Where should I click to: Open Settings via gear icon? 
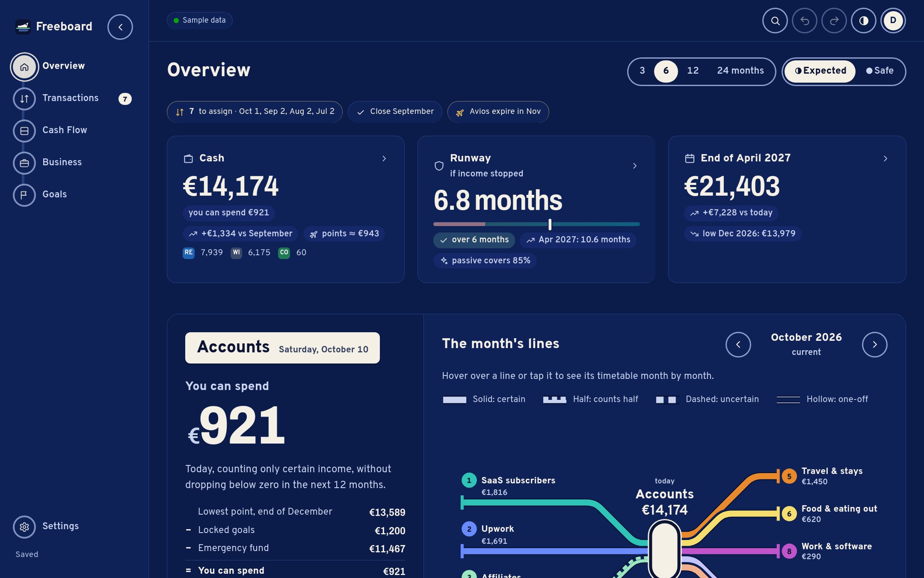point(24,527)
